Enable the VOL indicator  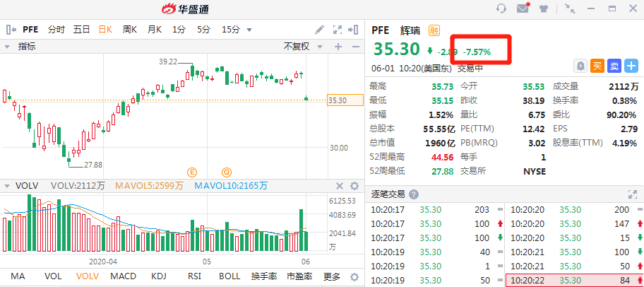click(53, 276)
